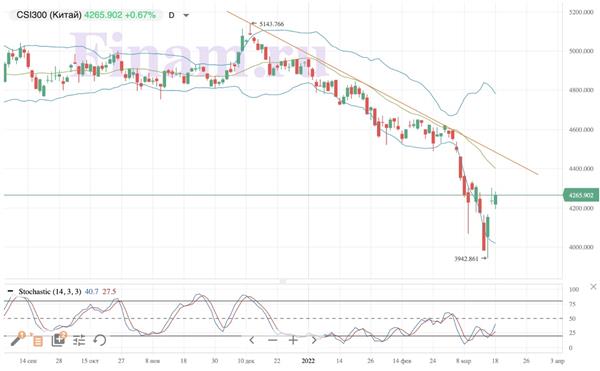Click the 22 date label on time axis
The width and height of the screenshot is (600, 371).
point(277,361)
